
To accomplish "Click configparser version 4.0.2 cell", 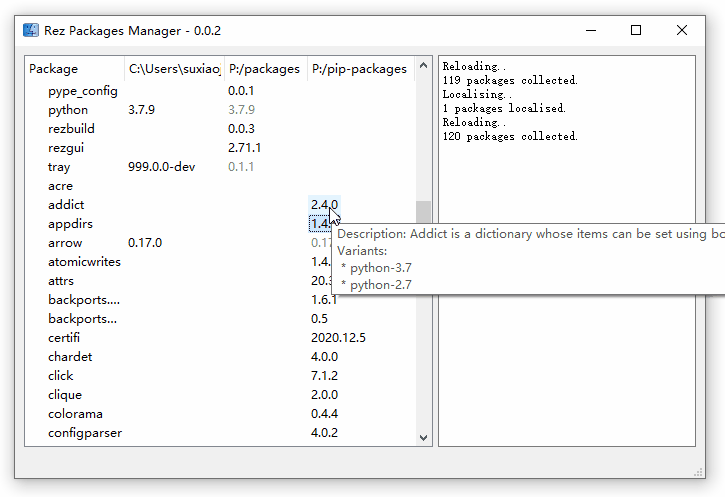I will tap(324, 433).
